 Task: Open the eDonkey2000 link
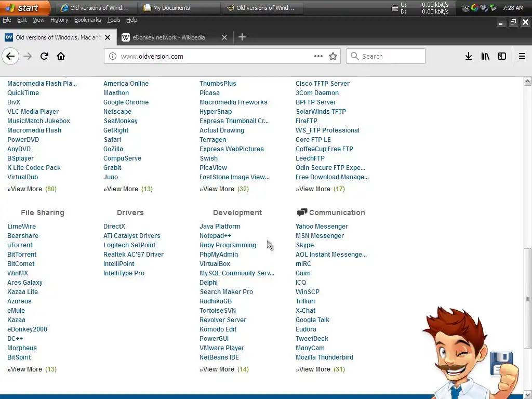coord(27,329)
